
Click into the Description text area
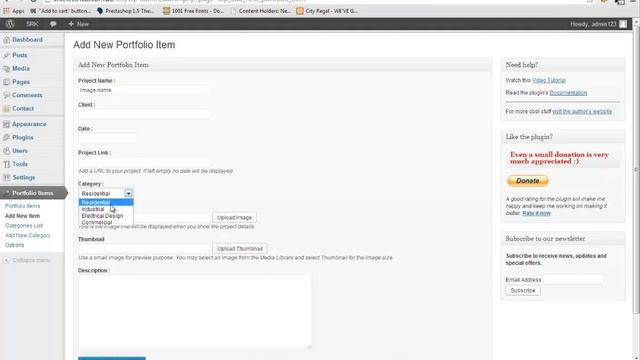click(195, 312)
